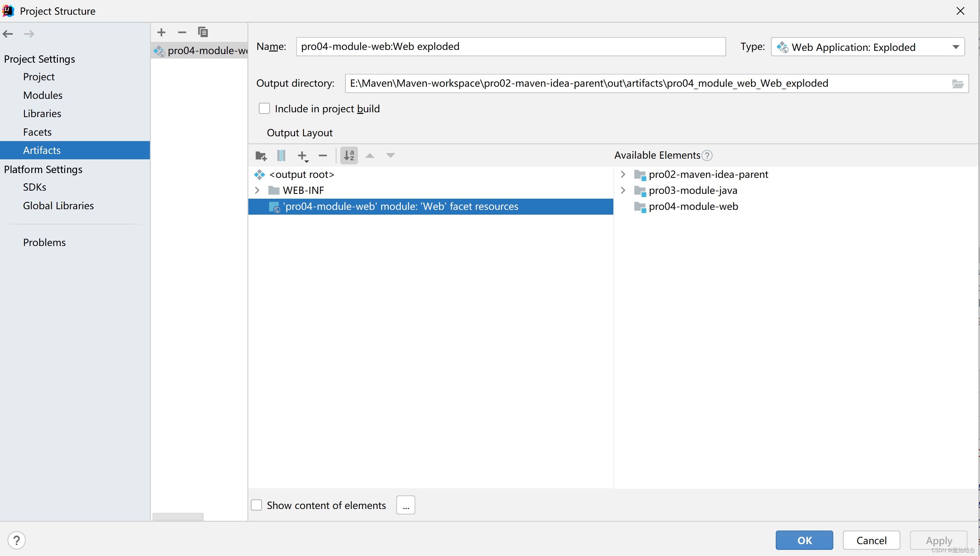Select Artifacts settings page
Viewport: 980px width, 556px height.
click(75, 150)
